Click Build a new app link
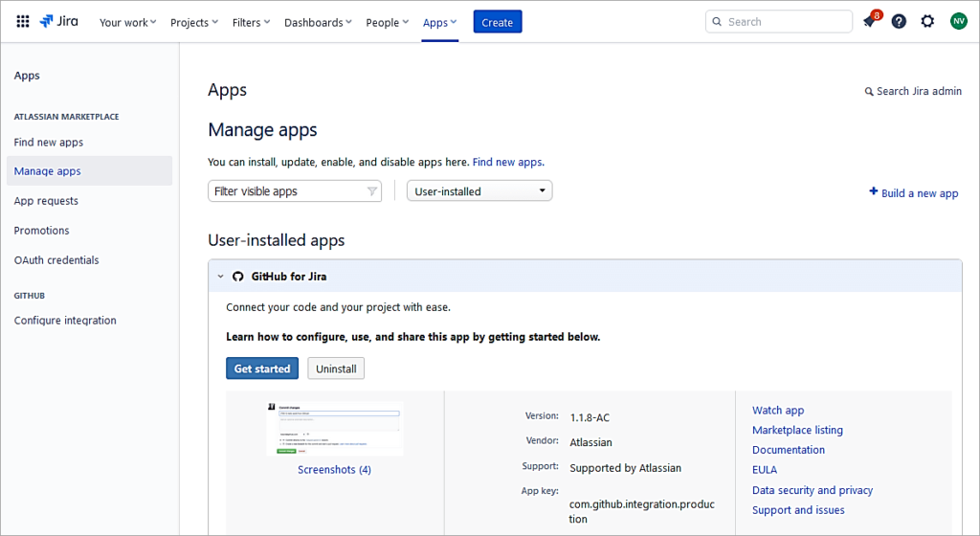 920,193
